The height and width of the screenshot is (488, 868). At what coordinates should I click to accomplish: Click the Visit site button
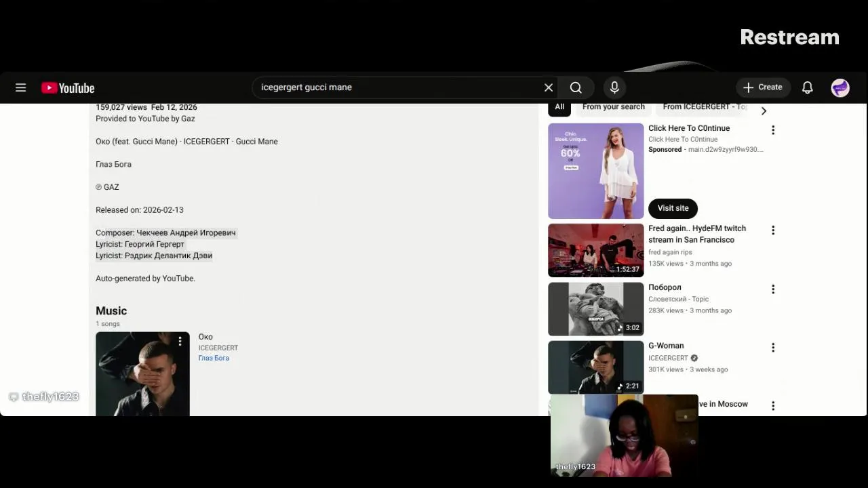673,208
